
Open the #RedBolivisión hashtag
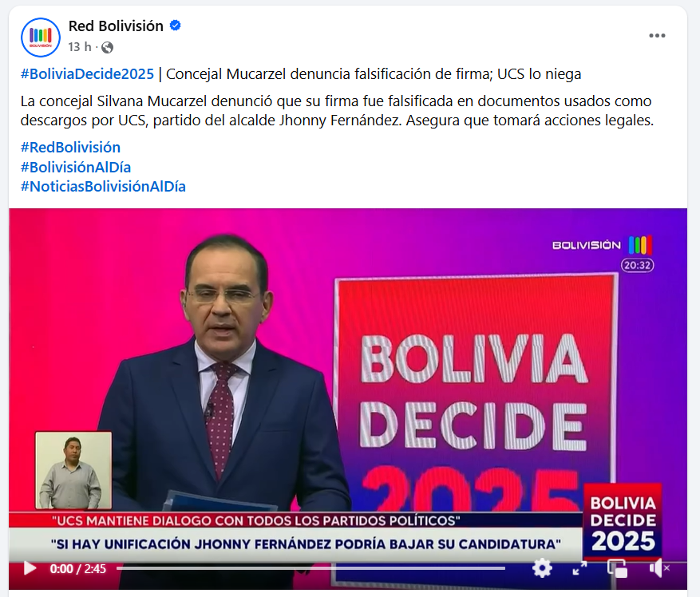coord(70,148)
